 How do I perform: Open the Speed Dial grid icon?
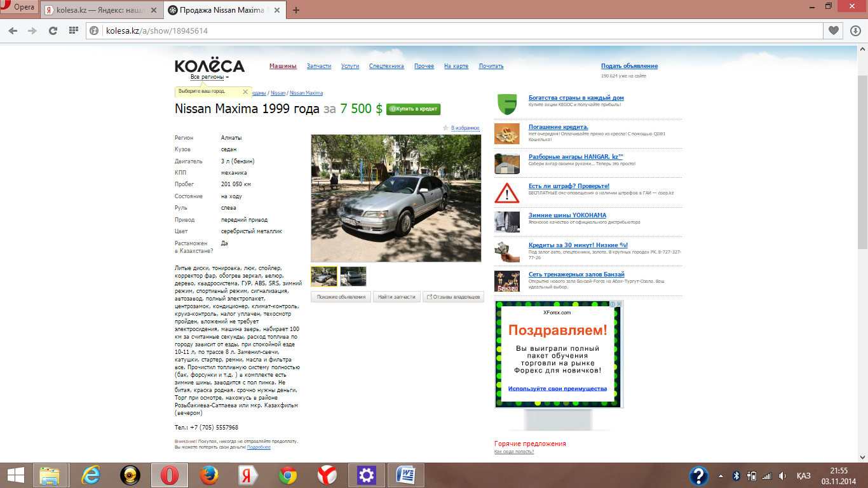click(x=73, y=30)
